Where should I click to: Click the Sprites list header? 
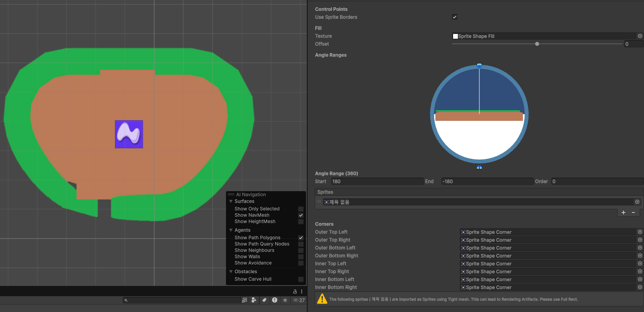(479, 192)
